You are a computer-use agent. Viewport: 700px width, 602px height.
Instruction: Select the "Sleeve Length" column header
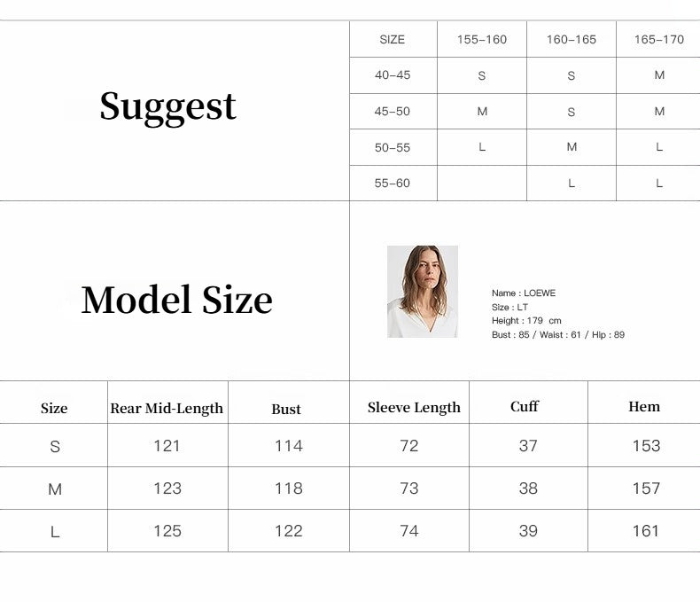pos(414,408)
